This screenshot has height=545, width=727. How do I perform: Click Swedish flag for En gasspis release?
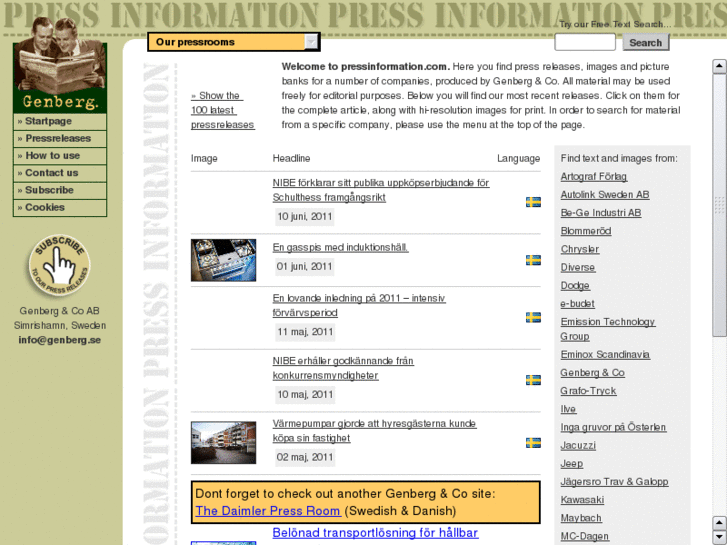(533, 260)
